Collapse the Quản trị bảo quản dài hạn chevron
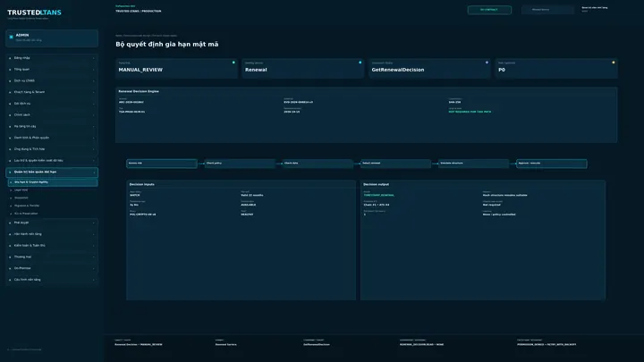The width and height of the screenshot is (644, 362). point(94,172)
